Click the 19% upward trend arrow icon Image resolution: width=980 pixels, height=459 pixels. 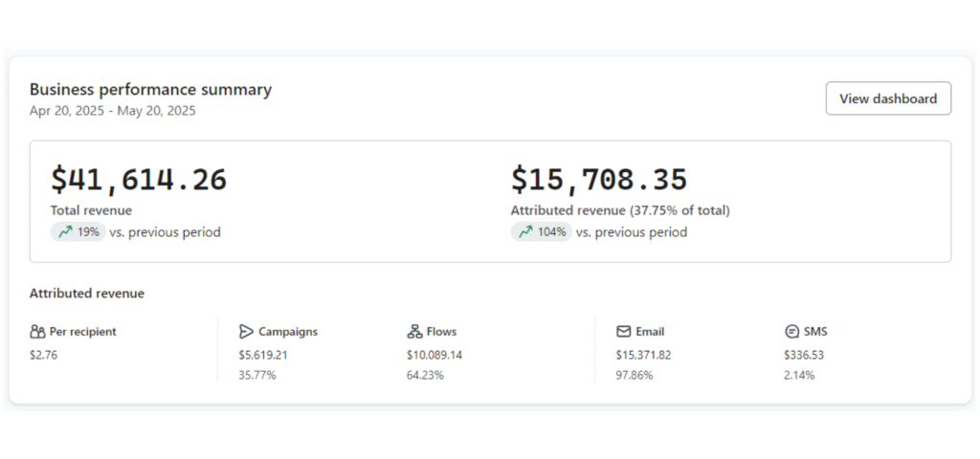tap(66, 232)
